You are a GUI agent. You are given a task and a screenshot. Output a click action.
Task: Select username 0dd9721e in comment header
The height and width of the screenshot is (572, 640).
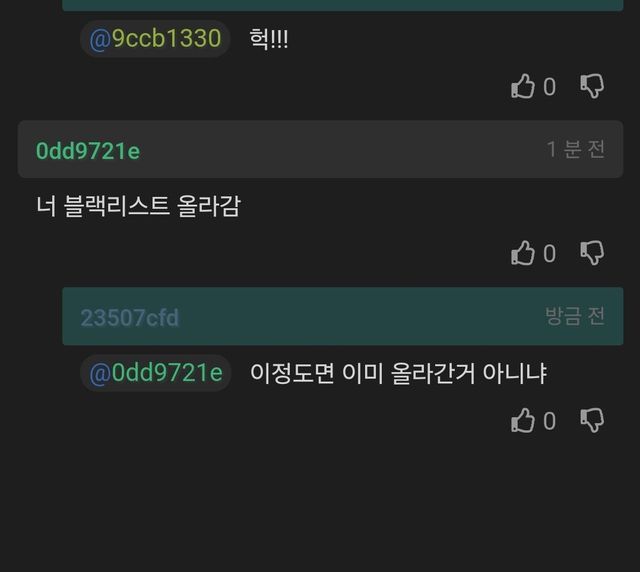(88, 151)
